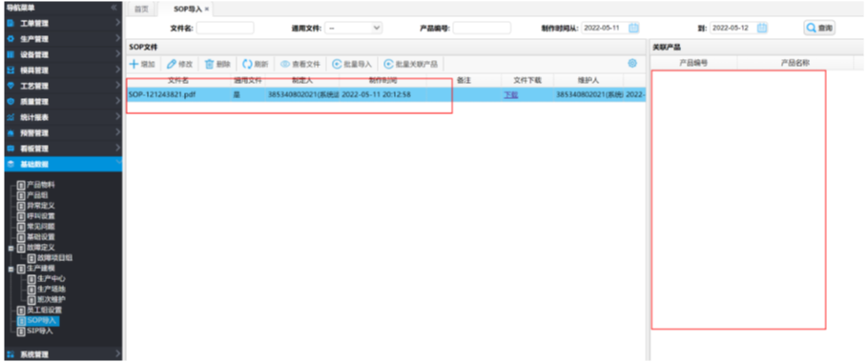Image resolution: width=868 pixels, height=362 pixels.
Task: Open calendar picker for the 到 date
Action: (x=762, y=28)
